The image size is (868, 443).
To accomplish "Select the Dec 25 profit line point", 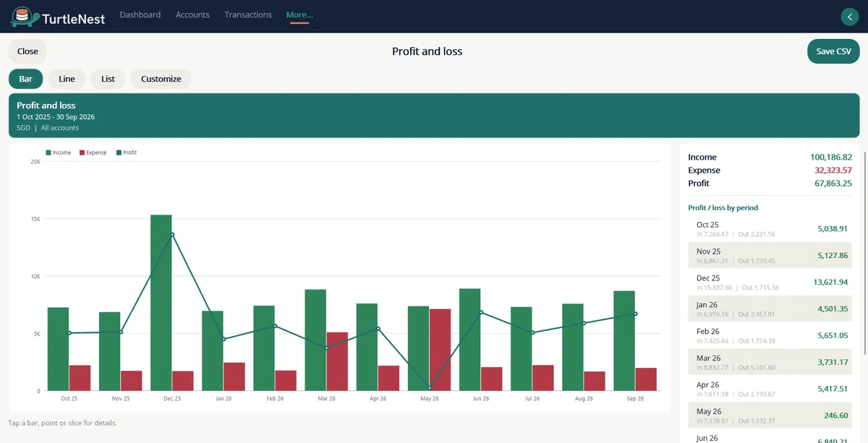I will pyautogui.click(x=172, y=234).
